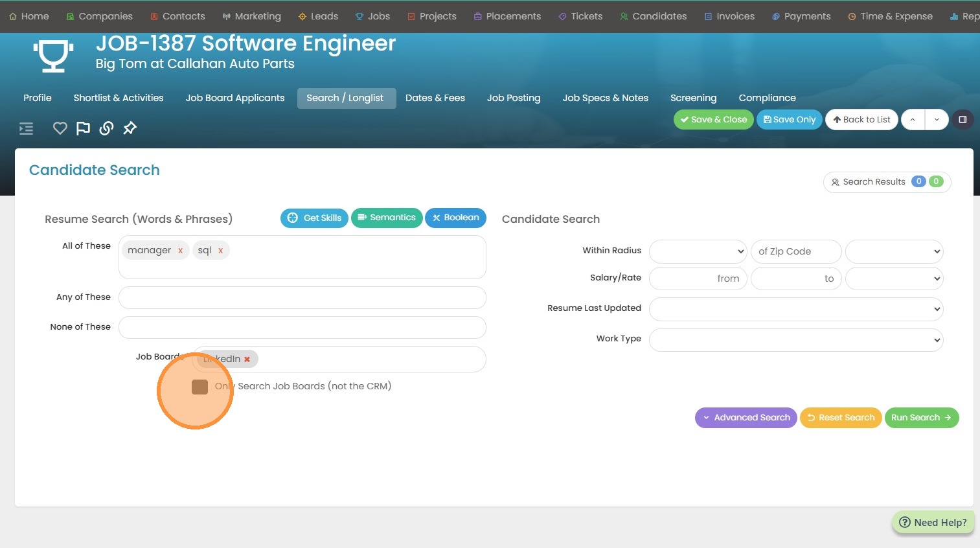Screen dimensions: 980x548
Task: Click Save & Close button
Action: [x=714, y=120]
